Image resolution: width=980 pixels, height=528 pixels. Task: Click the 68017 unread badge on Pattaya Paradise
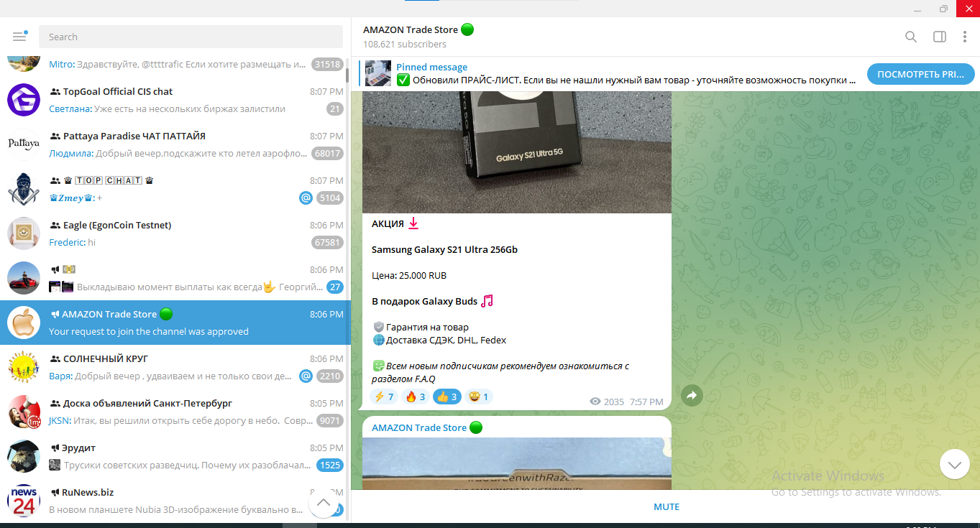coord(327,154)
